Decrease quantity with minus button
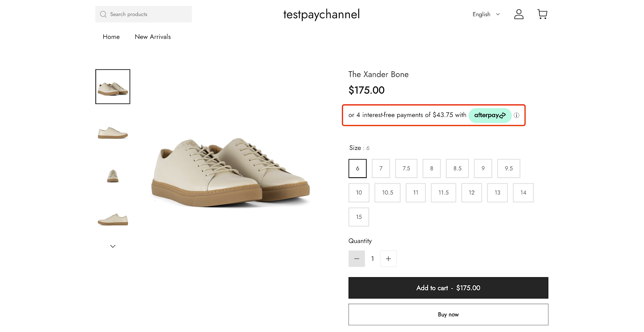The image size is (644, 332). [x=357, y=259]
